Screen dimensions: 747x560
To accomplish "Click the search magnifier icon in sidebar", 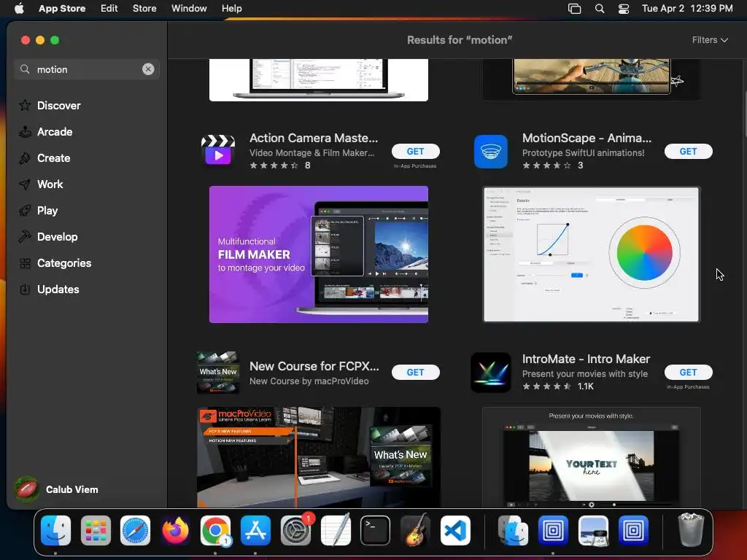I will pos(25,69).
